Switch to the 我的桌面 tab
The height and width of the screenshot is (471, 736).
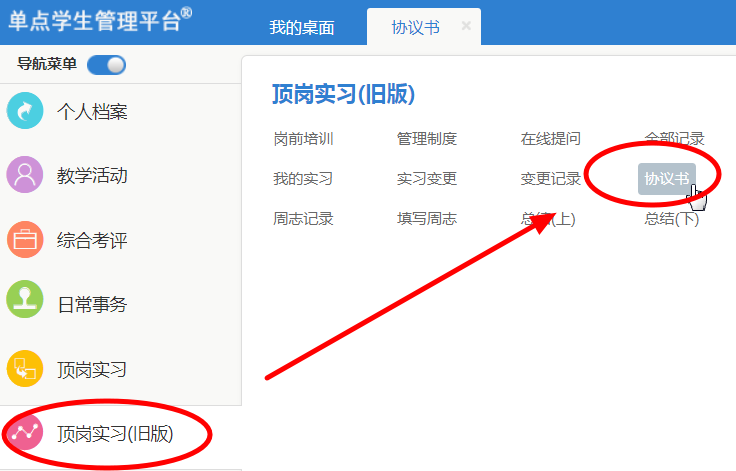(x=302, y=27)
